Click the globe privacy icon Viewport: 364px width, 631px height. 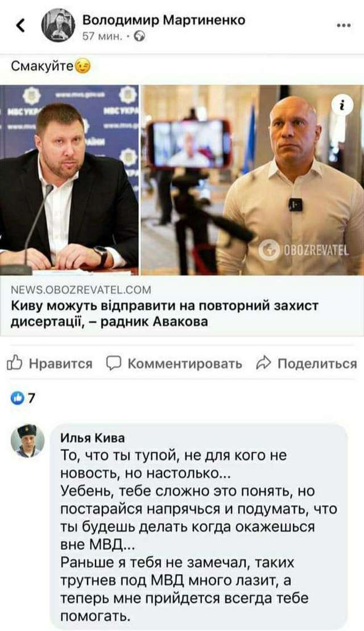(140, 36)
